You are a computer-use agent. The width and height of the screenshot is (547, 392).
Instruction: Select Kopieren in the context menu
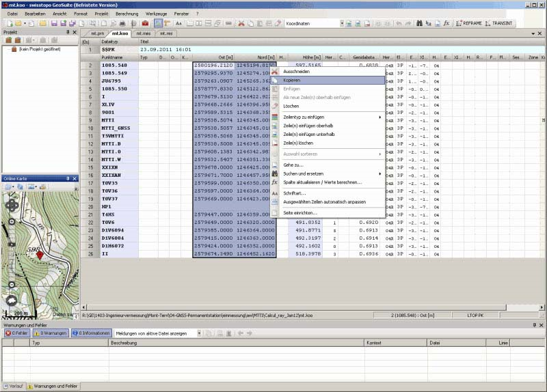tap(292, 81)
